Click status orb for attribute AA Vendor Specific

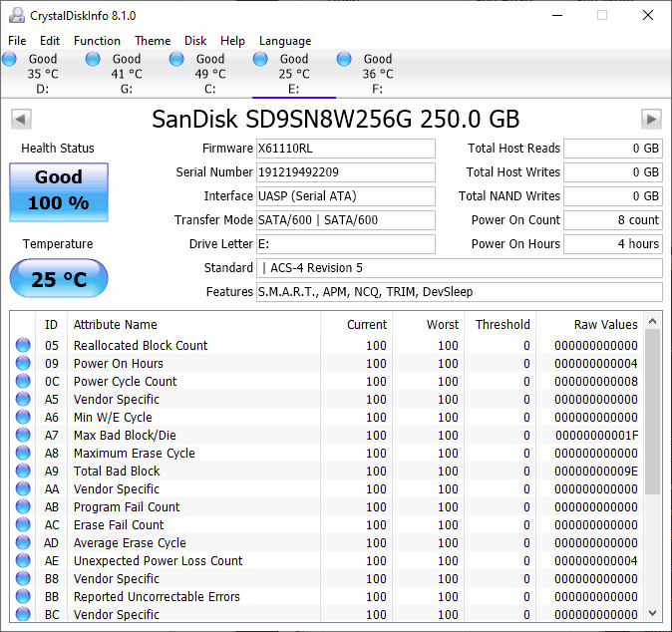coord(23,488)
